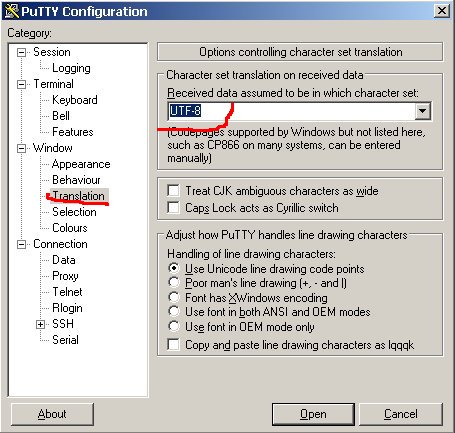455x433 pixels.
Task: Select Use Unicode line drawing code points
Action: [x=174, y=268]
